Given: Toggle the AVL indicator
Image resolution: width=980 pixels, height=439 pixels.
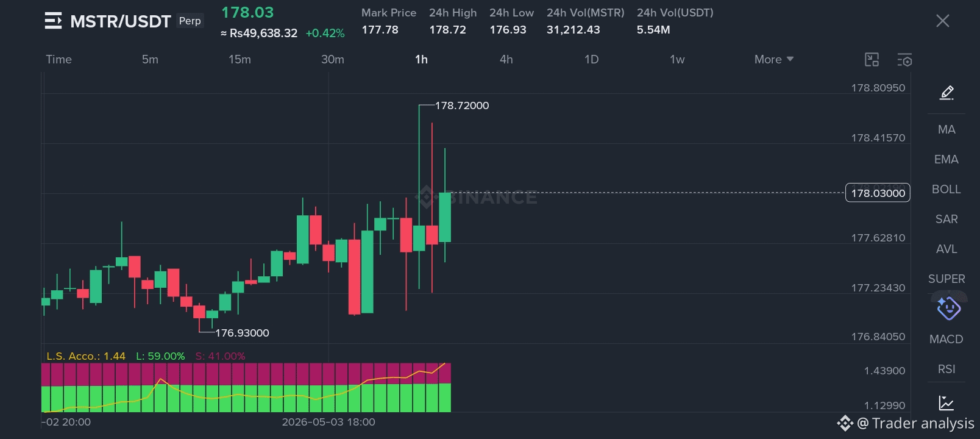Looking at the screenshot, I should coord(946,249).
